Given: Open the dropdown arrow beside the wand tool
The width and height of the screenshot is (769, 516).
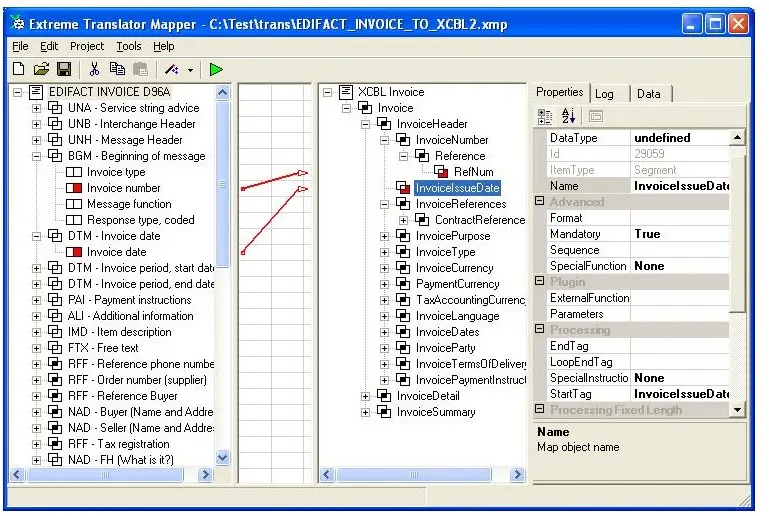Looking at the screenshot, I should [190, 70].
